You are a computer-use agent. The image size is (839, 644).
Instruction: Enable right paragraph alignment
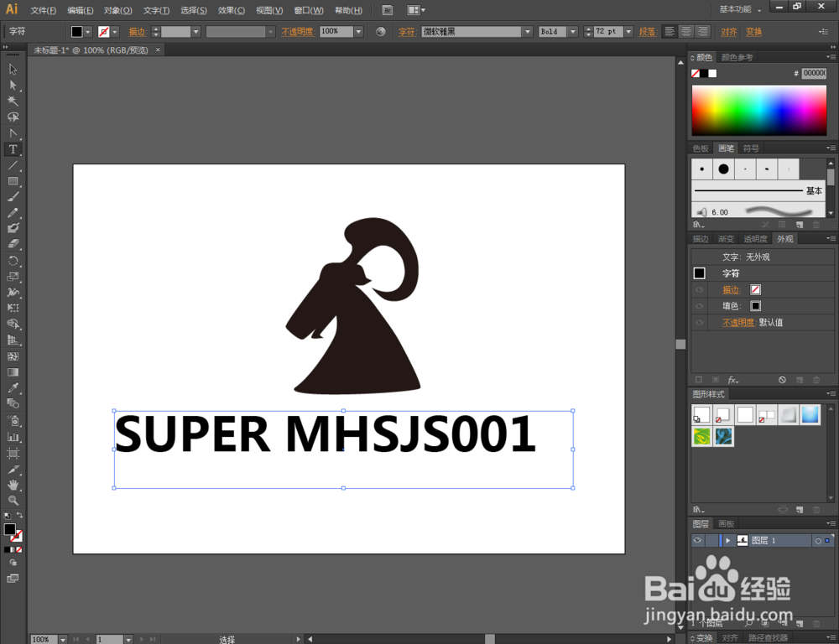coord(702,32)
